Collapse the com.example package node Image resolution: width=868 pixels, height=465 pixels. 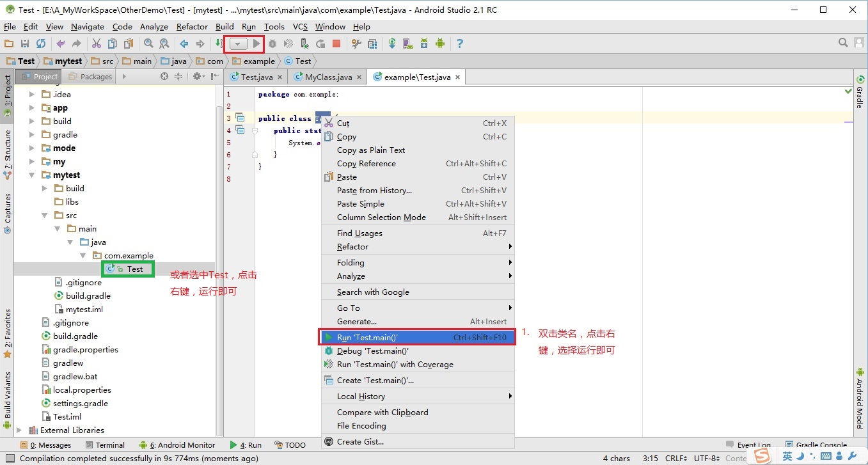point(83,256)
